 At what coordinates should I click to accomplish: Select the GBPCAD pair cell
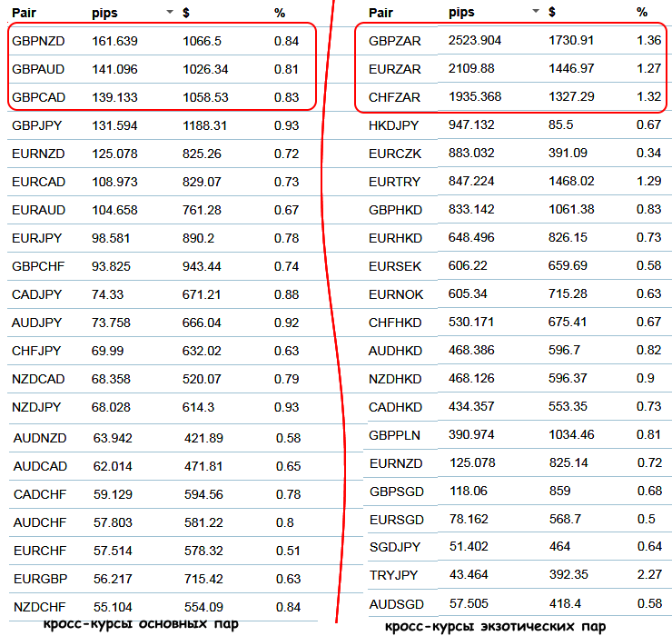(x=38, y=98)
